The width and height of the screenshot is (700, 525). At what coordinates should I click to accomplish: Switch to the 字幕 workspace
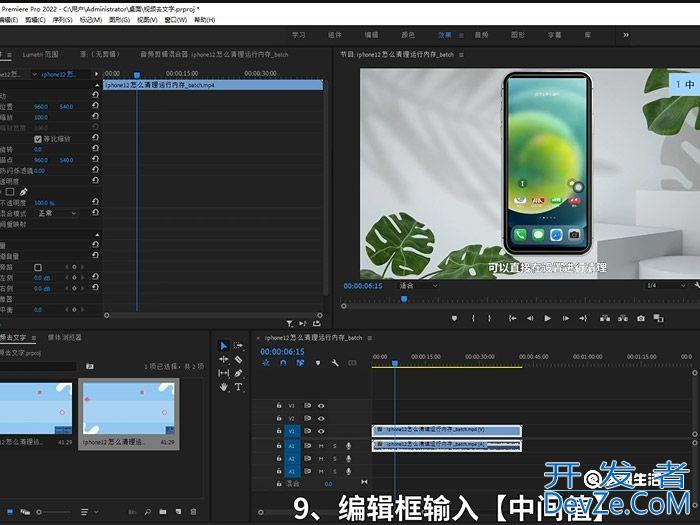point(554,35)
